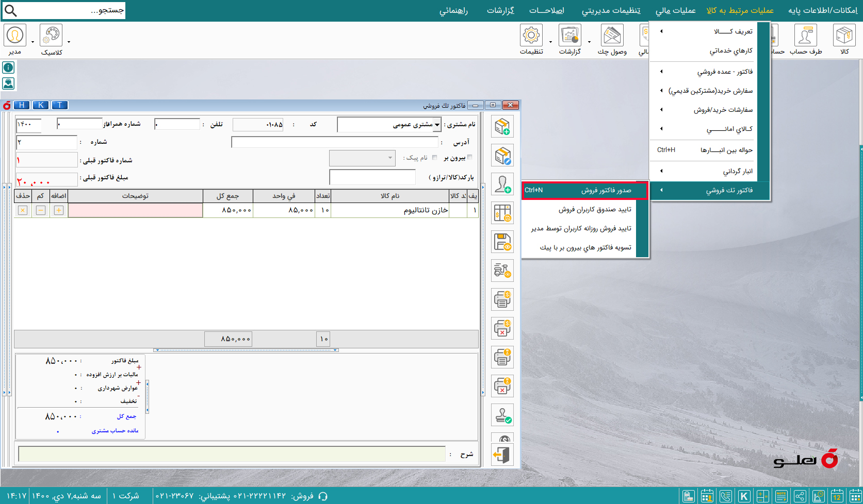
Task: Click the printer with hourglass badge icon
Action: [502, 357]
